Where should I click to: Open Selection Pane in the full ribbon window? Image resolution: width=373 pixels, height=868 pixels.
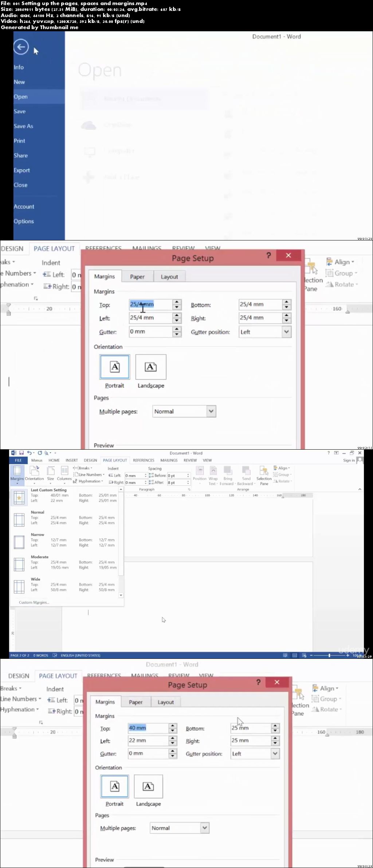point(264,475)
